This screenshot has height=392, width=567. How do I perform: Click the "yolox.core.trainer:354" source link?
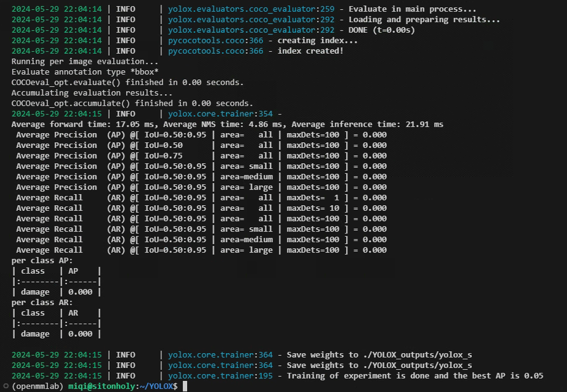click(220, 114)
